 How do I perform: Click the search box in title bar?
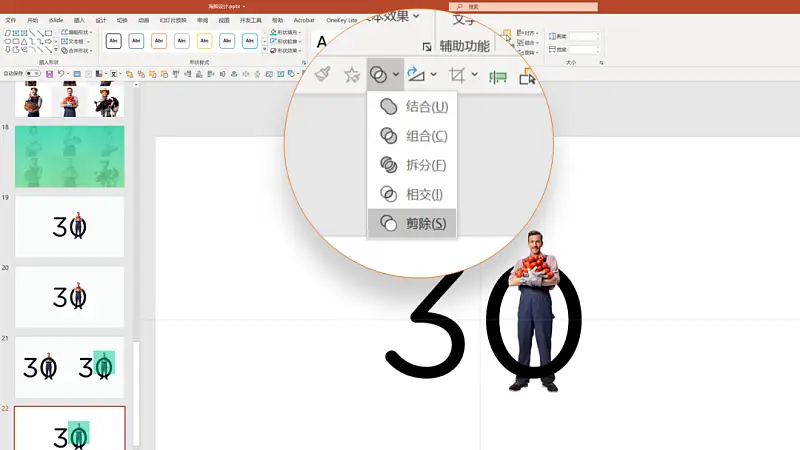point(523,7)
